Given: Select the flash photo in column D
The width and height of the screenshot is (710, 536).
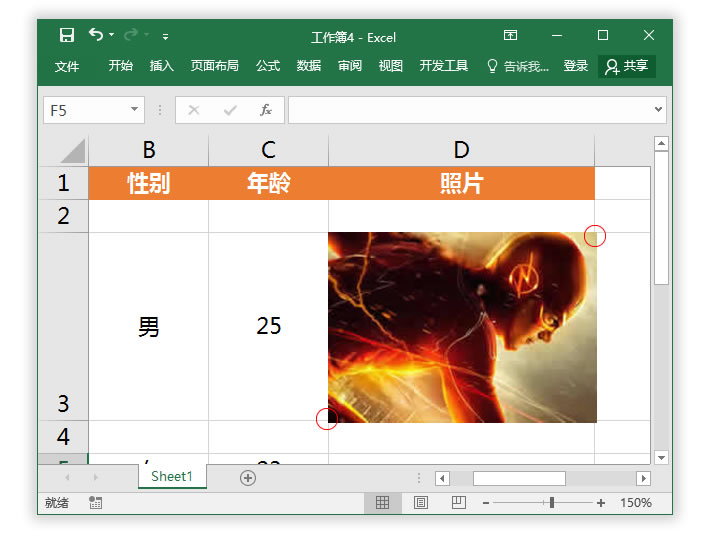Looking at the screenshot, I should [462, 327].
